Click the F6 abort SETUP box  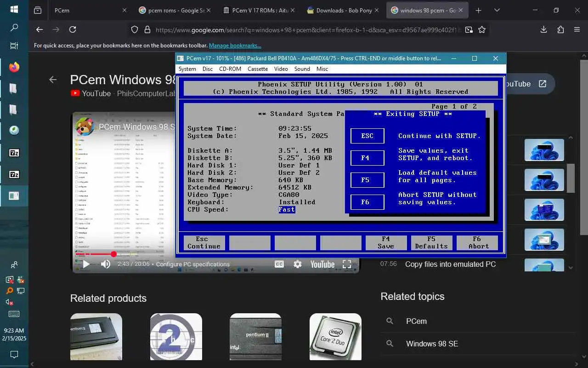[x=367, y=202]
